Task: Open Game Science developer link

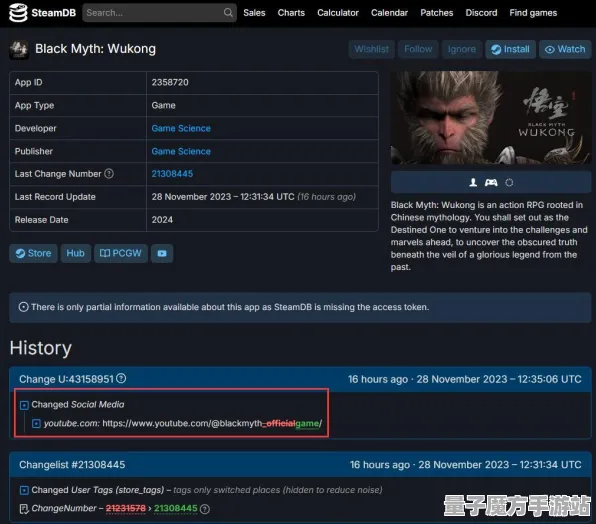Action: click(181, 128)
